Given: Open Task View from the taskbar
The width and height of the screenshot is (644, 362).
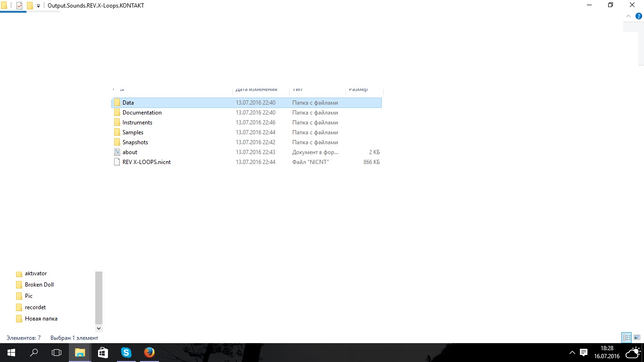Looking at the screenshot, I should coord(57,353).
